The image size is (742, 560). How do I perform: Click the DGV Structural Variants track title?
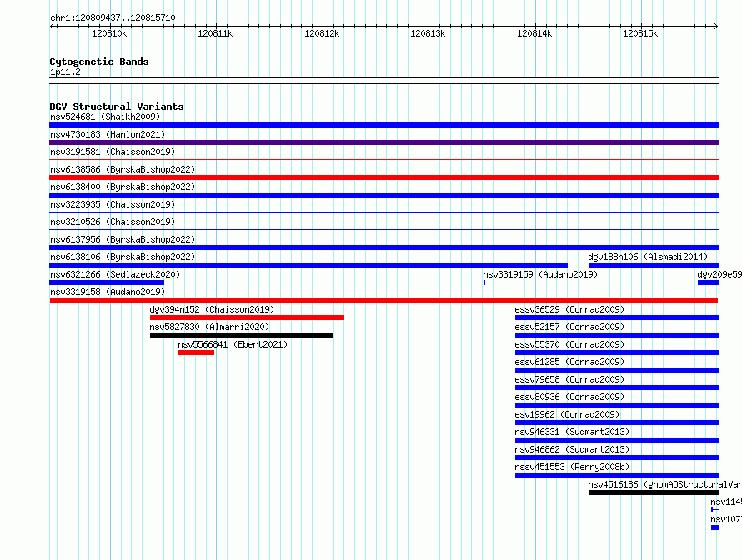point(117,107)
